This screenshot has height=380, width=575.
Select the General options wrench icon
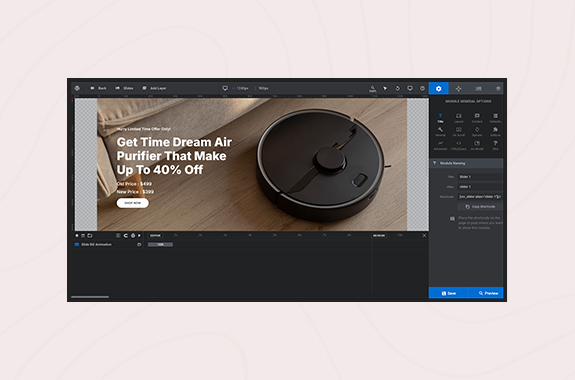pyautogui.click(x=440, y=131)
